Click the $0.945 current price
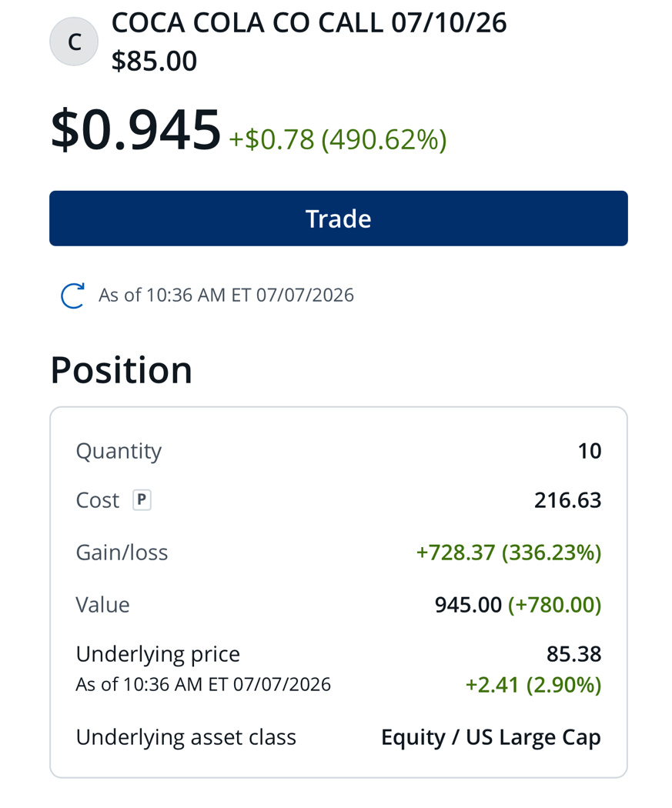Image resolution: width=672 pixels, height=808 pixels. (136, 129)
